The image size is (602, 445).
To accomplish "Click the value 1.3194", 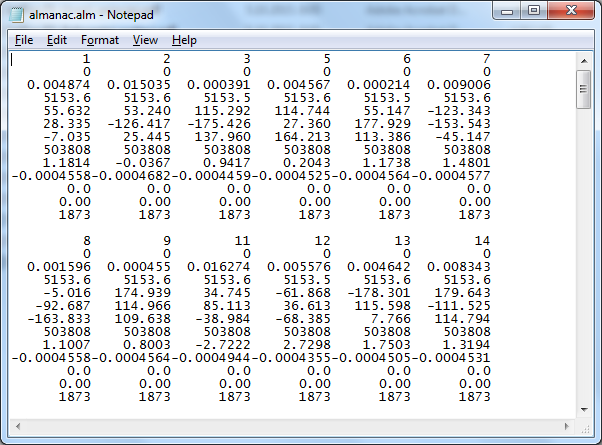I will click(x=467, y=345).
